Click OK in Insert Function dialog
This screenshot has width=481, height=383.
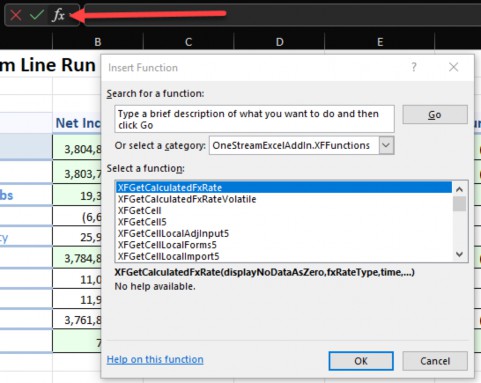coord(361,361)
